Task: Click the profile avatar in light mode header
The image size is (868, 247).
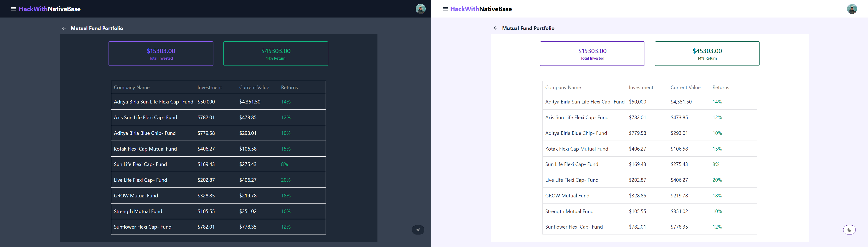Action: point(852,9)
